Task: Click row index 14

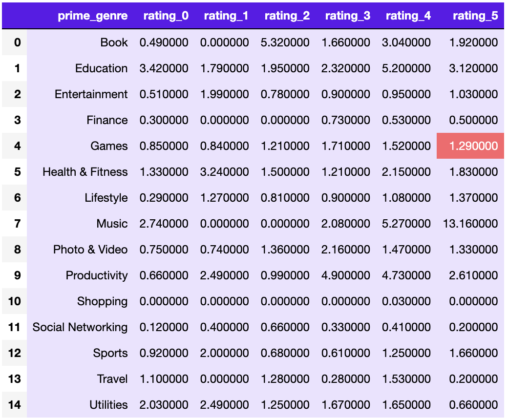Action: [15, 405]
